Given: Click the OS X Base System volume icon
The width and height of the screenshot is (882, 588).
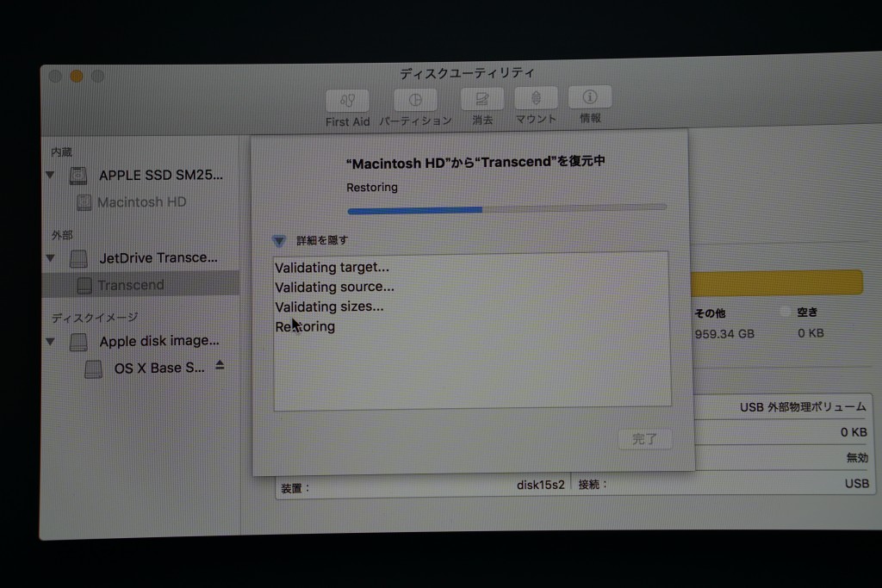Looking at the screenshot, I should tap(93, 368).
